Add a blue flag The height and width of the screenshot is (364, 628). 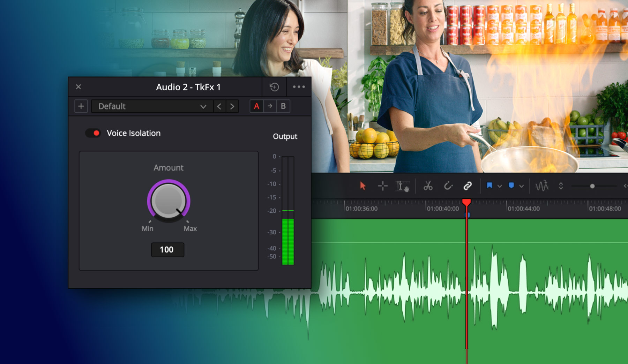pos(489,185)
